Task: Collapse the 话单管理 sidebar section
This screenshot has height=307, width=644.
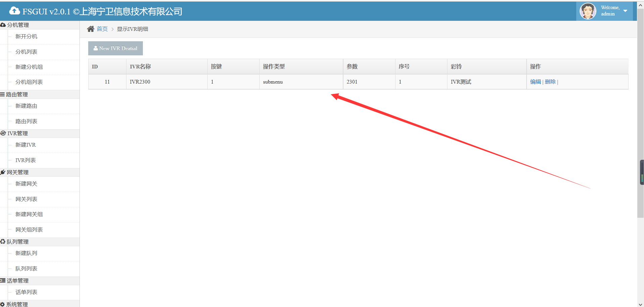Action: (17, 281)
